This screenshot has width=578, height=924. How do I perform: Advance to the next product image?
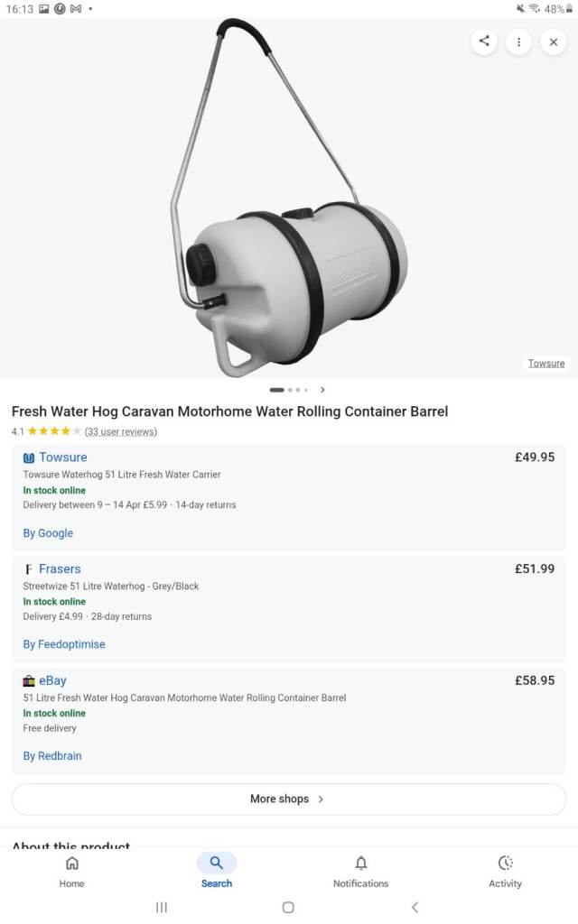click(x=322, y=390)
